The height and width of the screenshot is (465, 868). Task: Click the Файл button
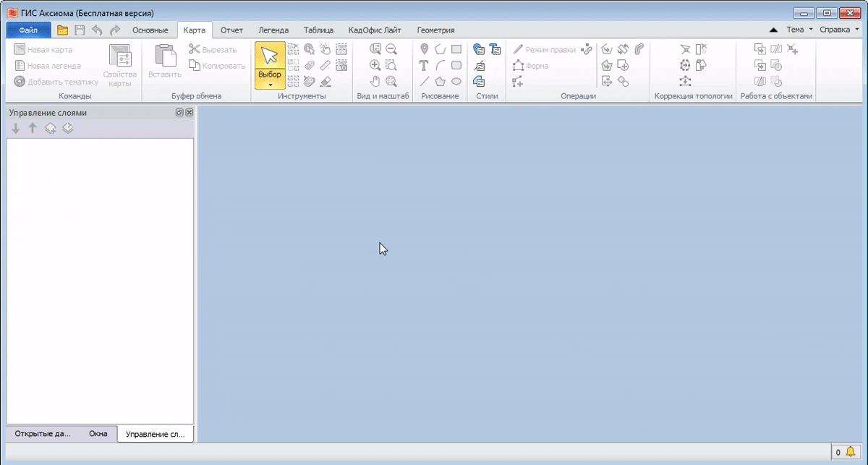click(28, 30)
